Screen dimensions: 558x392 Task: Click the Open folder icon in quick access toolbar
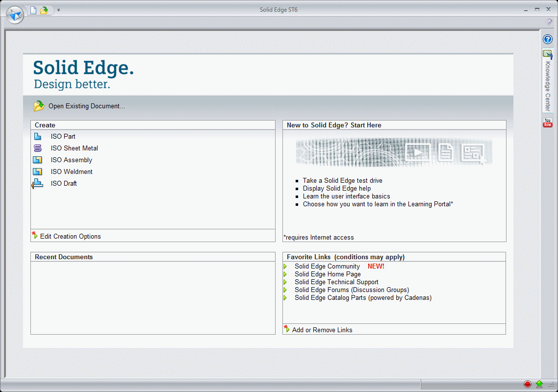tap(44, 10)
